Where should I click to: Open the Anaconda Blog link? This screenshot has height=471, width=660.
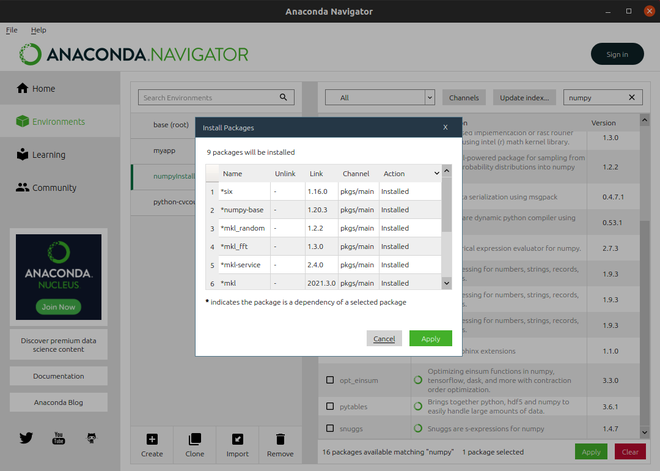59,402
